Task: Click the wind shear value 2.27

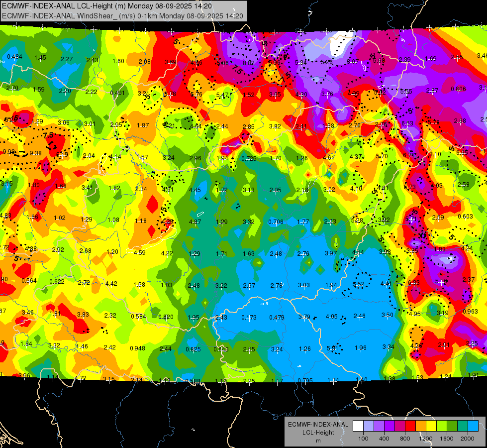Action: (x=67, y=59)
